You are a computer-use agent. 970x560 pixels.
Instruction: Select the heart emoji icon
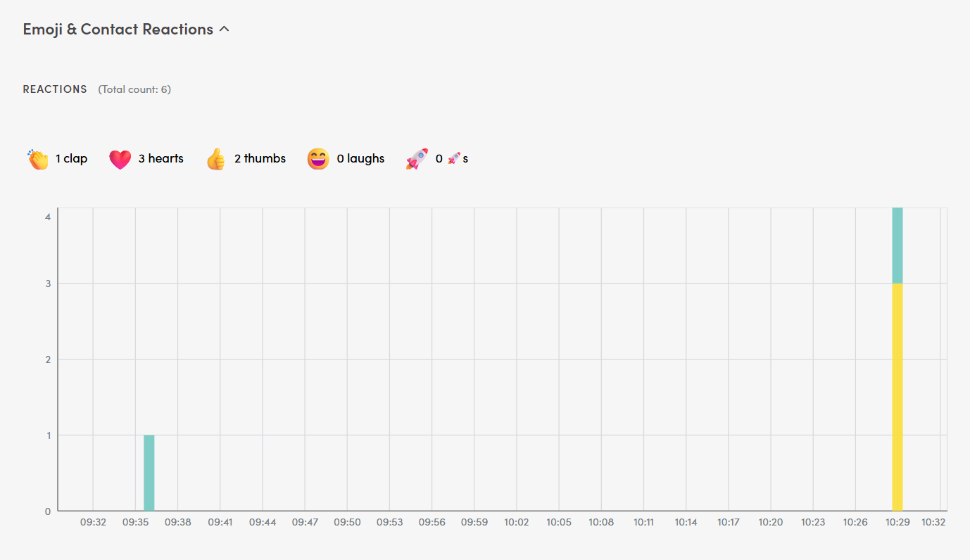[x=120, y=158]
